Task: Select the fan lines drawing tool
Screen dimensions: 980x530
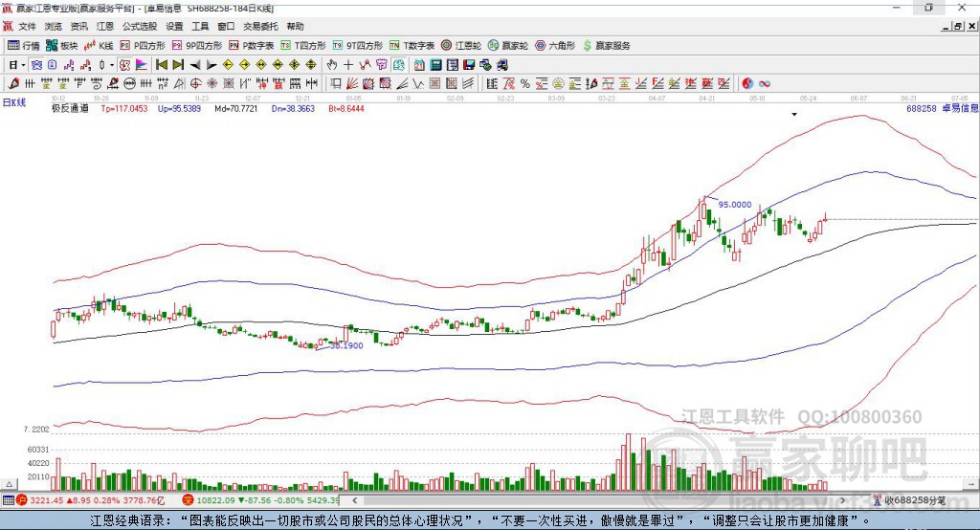Action: pos(352,84)
